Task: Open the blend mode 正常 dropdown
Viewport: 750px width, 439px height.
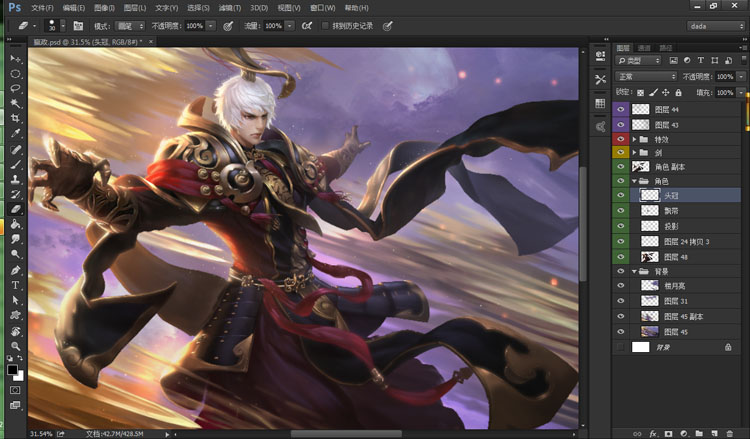Action: (x=646, y=77)
